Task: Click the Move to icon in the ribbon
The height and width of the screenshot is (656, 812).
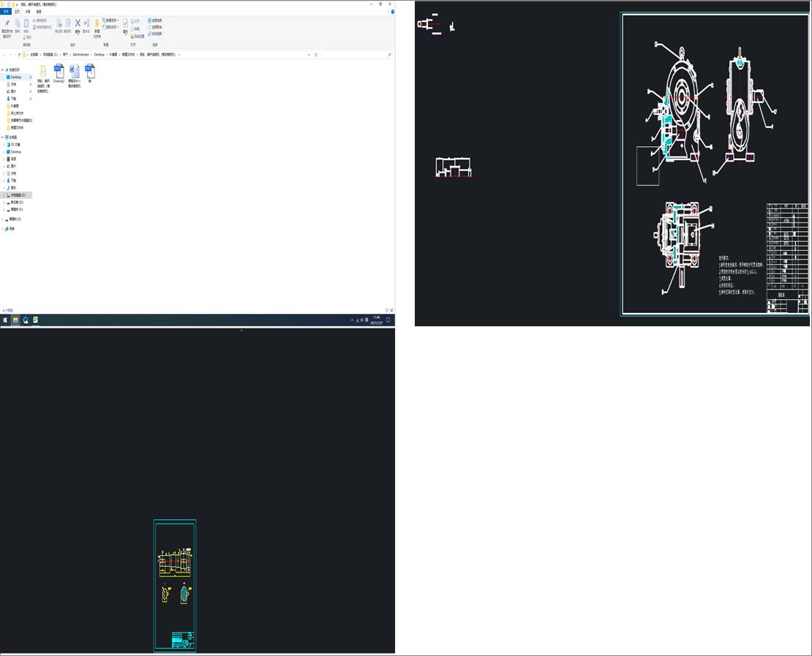Action: coord(59,23)
